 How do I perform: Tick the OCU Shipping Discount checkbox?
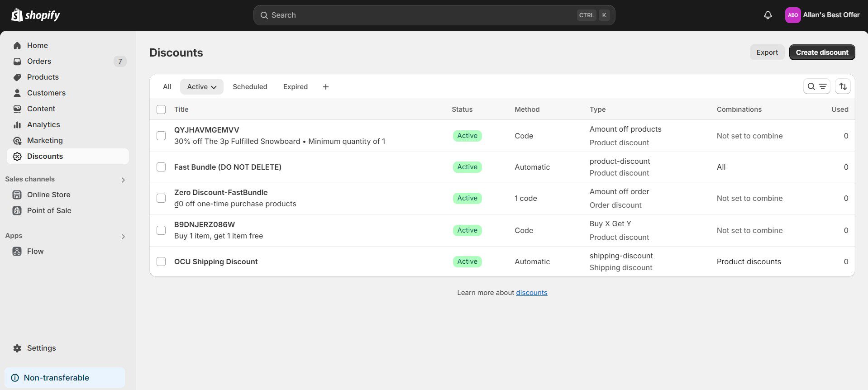tap(161, 262)
